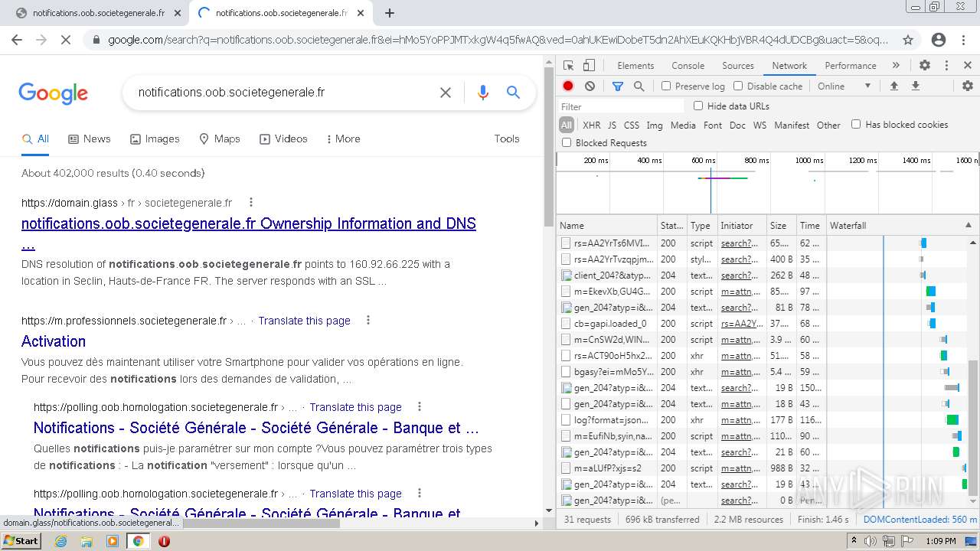The image size is (980, 551).
Task: Switch to the Performance tab
Action: pyautogui.click(x=850, y=66)
